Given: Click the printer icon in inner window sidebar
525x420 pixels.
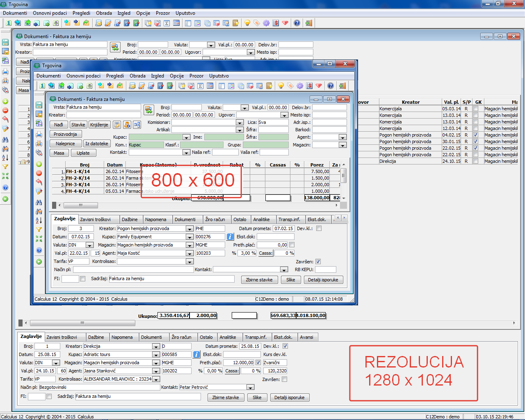Looking at the screenshot, I should pyautogui.click(x=39, y=135).
